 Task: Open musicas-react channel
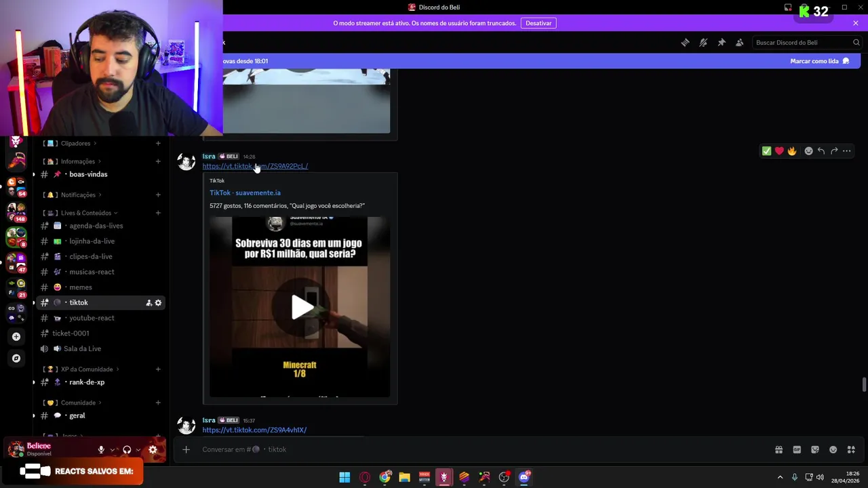100,272
